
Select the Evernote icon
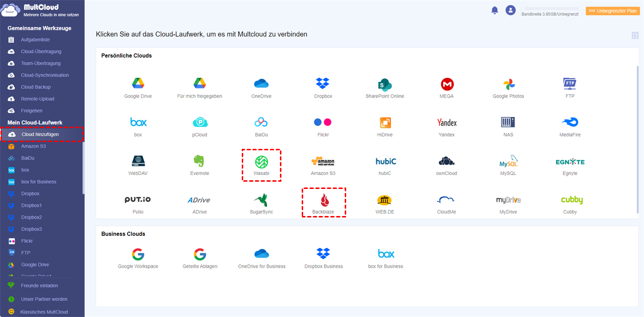coord(200,161)
